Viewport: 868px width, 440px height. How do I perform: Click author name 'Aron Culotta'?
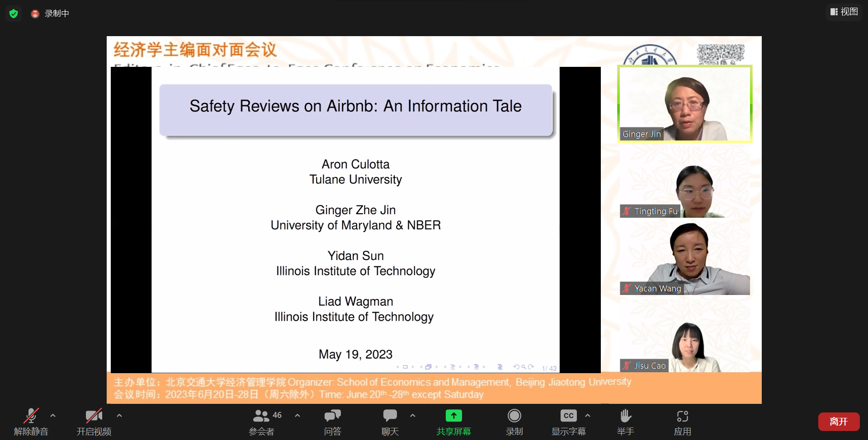355,164
